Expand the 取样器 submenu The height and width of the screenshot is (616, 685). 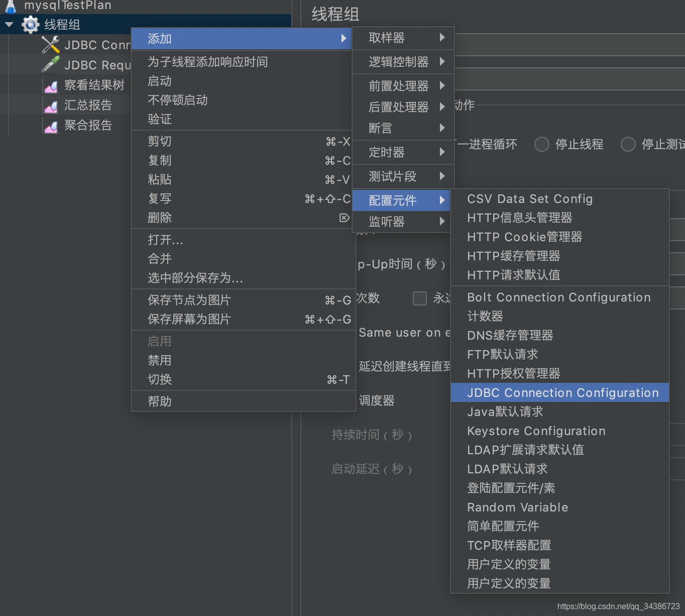point(403,38)
